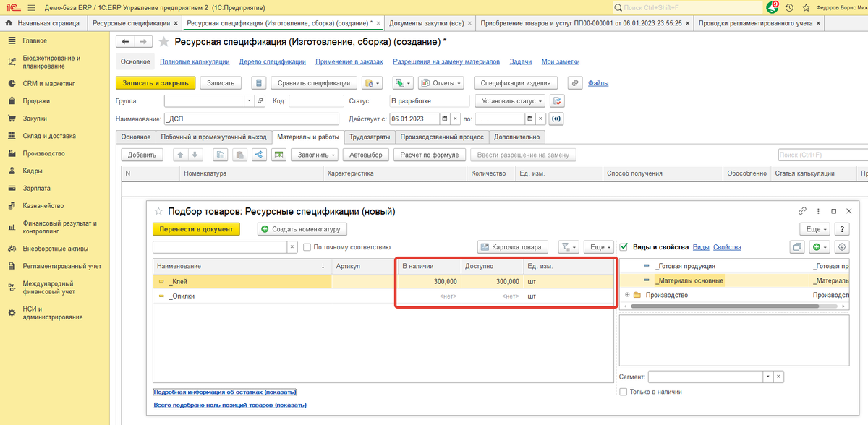Image resolution: width=868 pixels, height=425 pixels.
Task: Switch to Трудозатраты tab
Action: coord(370,137)
